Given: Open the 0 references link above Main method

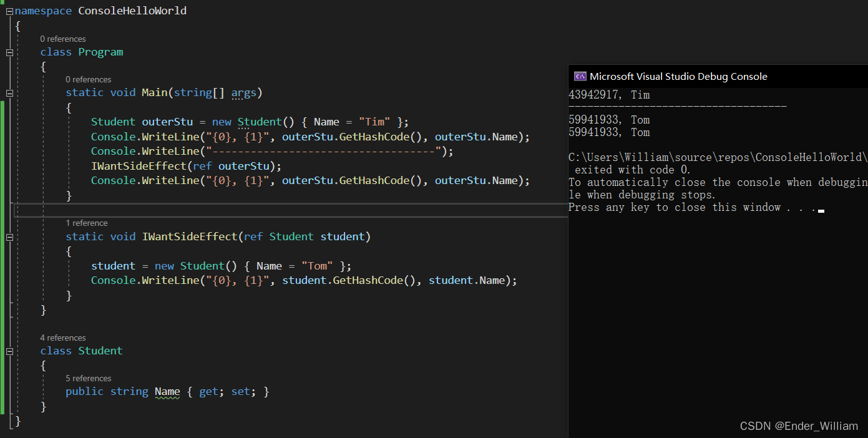Looking at the screenshot, I should coord(88,79).
